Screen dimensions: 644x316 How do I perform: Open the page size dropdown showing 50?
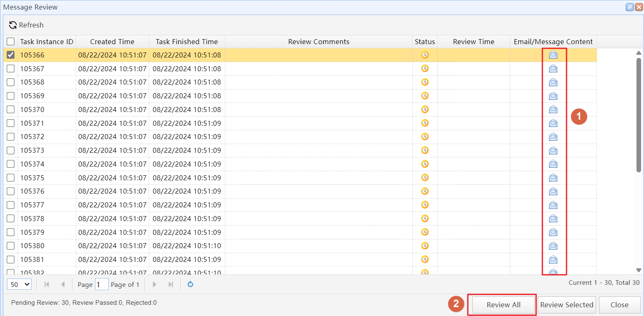tap(20, 284)
